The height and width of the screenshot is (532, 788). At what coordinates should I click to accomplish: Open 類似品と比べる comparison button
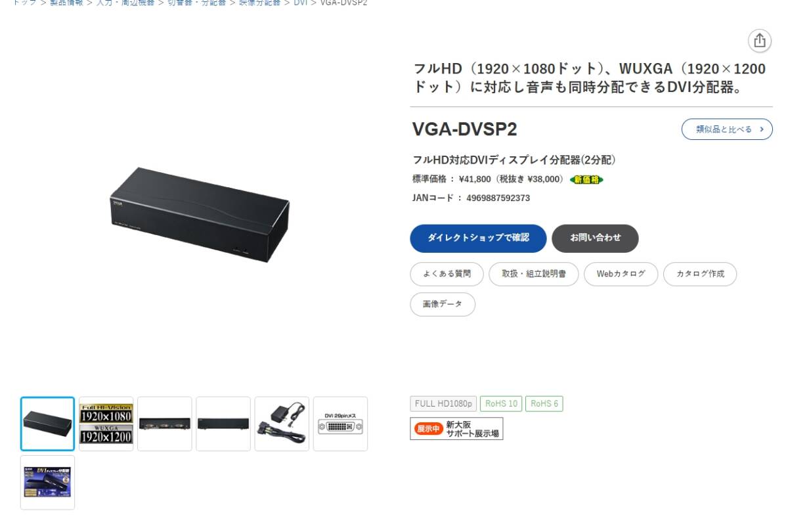(x=727, y=129)
